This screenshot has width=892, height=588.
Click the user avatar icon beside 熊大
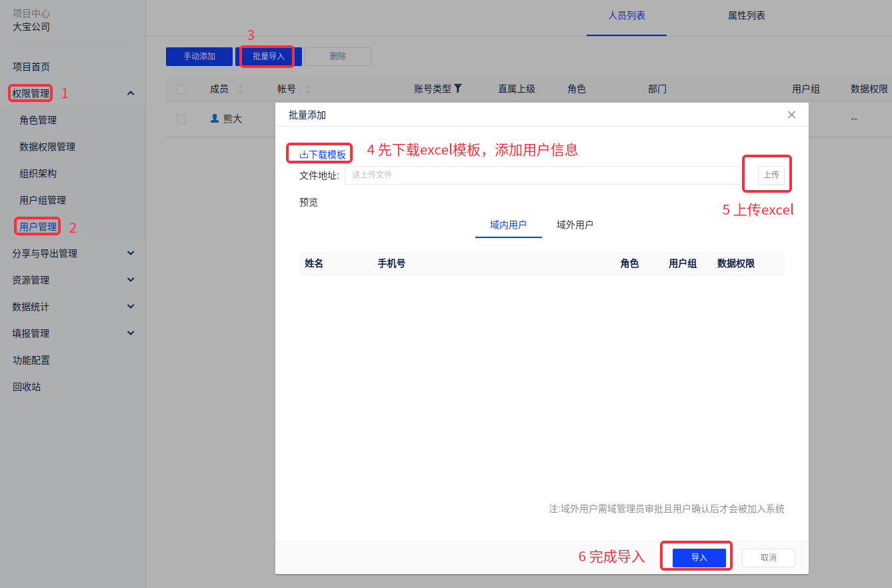click(215, 119)
